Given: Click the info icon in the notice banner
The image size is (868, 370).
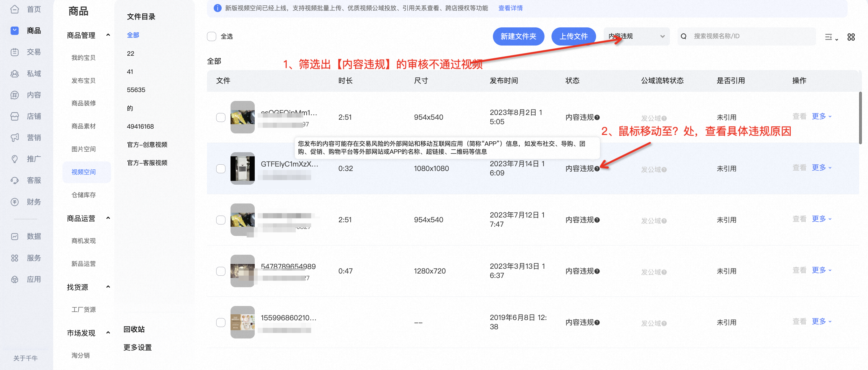Looking at the screenshot, I should (218, 8).
